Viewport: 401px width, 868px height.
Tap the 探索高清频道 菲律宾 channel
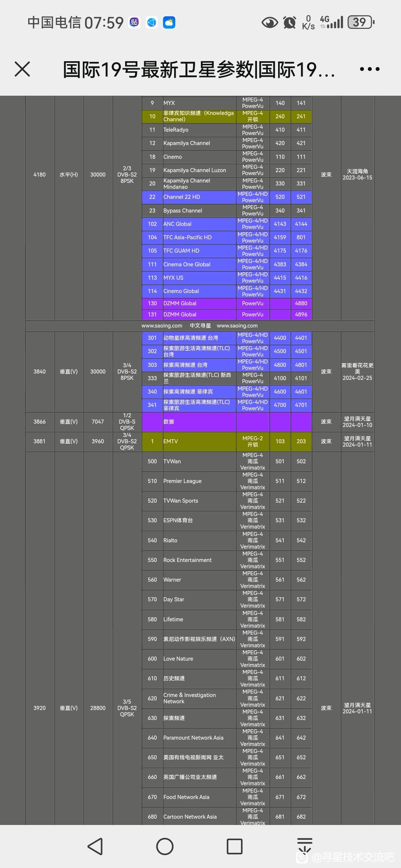(x=188, y=392)
